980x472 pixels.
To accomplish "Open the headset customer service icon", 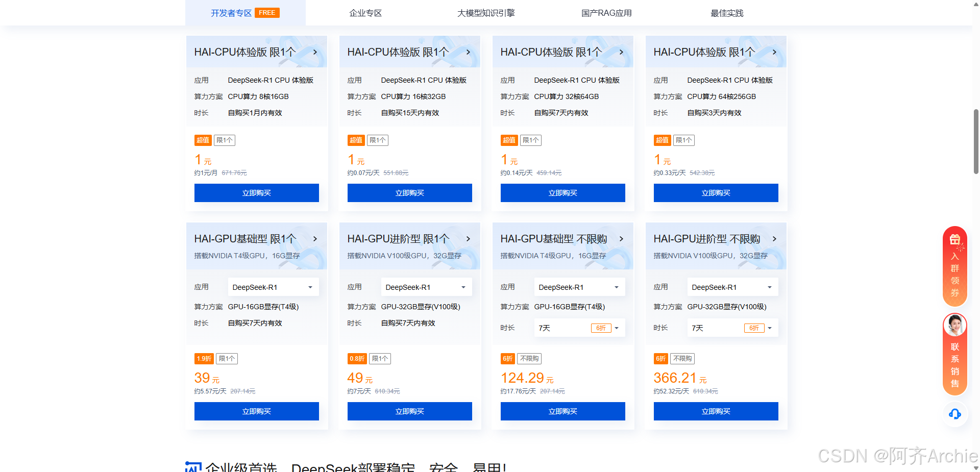I will 955,414.
